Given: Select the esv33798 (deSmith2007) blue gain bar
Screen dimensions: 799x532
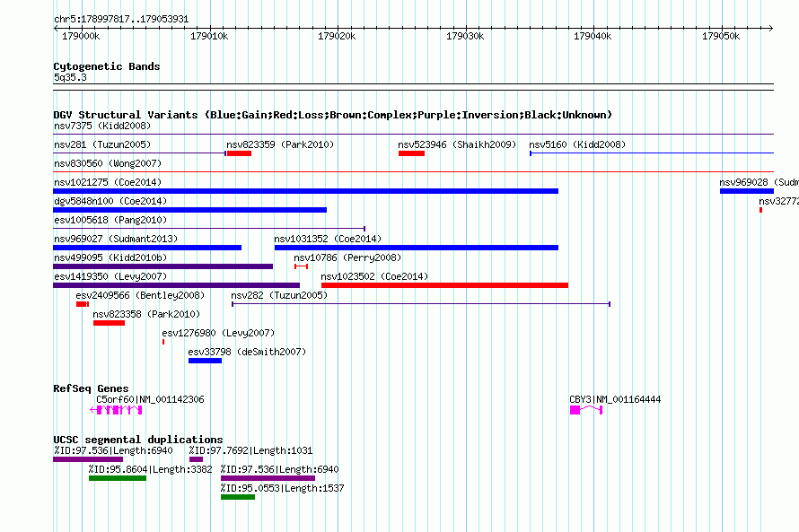Looking at the screenshot, I should point(205,361).
